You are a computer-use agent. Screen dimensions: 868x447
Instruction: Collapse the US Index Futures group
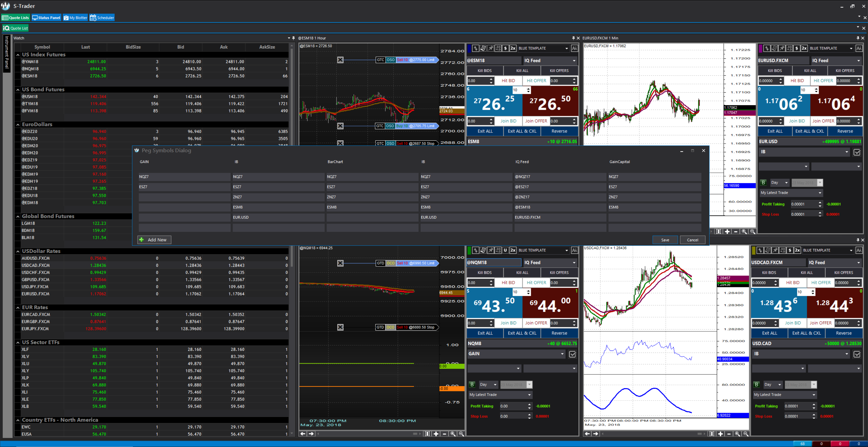point(18,54)
